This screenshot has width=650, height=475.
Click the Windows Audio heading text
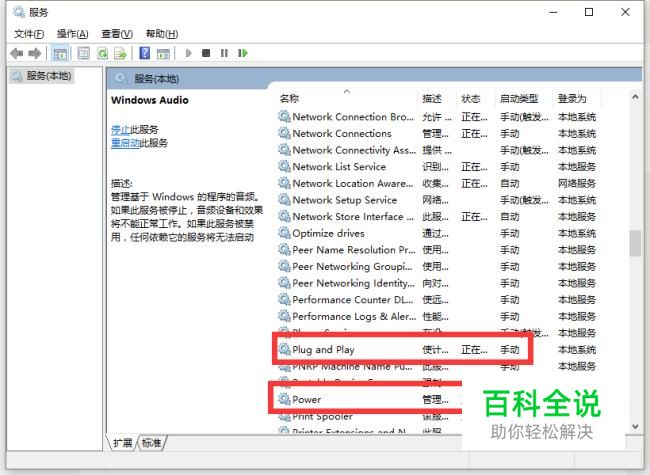coord(150,100)
